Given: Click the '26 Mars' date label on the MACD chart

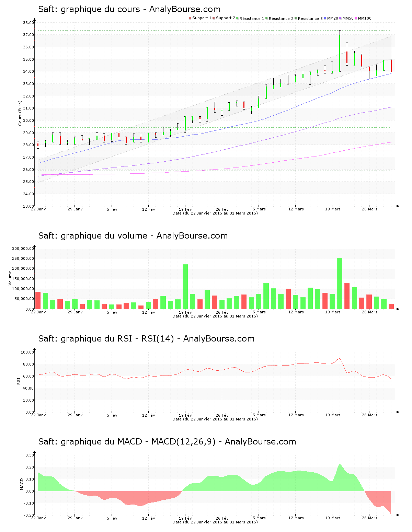Looking at the screenshot, I should 369,518.
